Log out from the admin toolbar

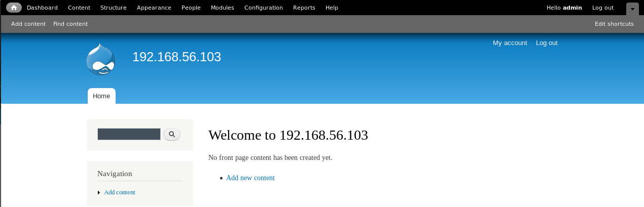pos(603,8)
